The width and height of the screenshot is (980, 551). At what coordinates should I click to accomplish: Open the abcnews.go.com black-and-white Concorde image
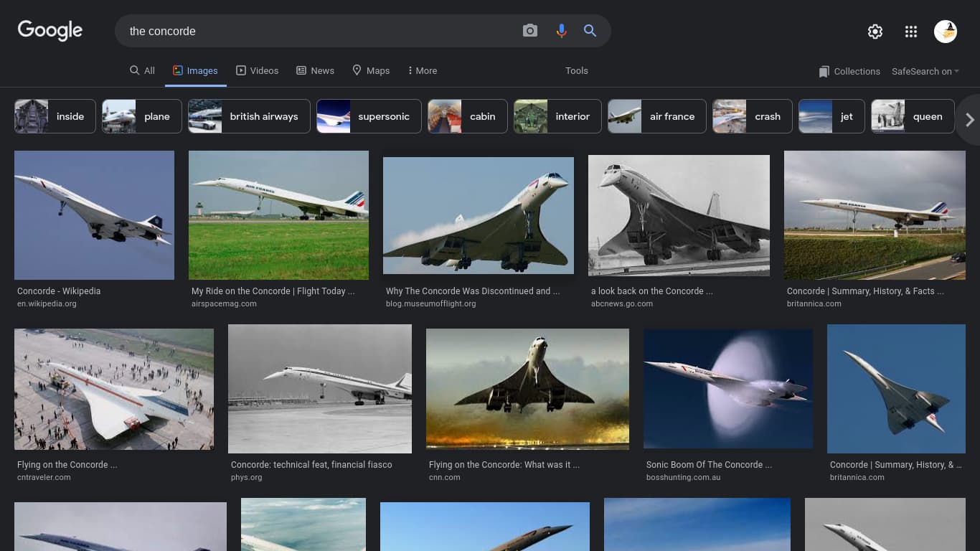point(679,215)
